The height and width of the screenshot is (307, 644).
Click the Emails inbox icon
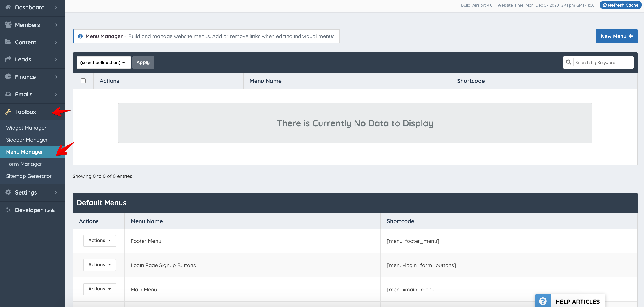(8, 94)
